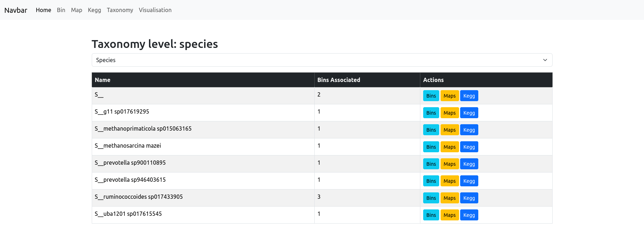View Kegg for methanoprimaticola sp015063165
Screen dimensions: 644x252
(x=469, y=130)
